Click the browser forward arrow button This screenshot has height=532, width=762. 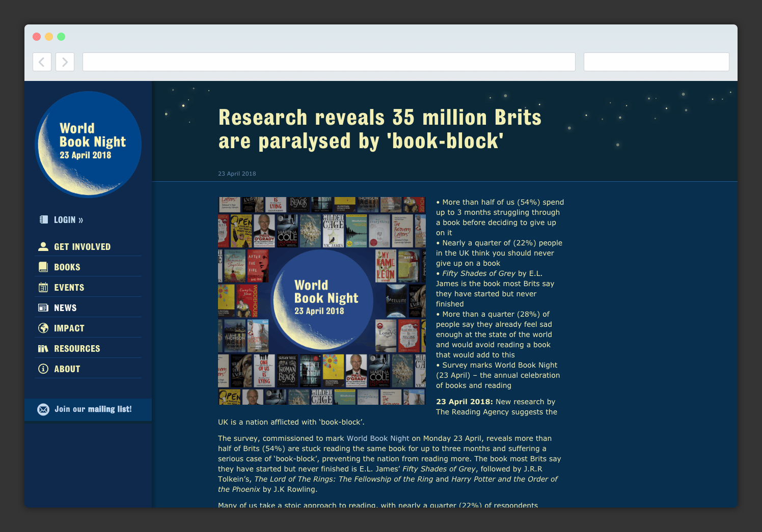pos(65,62)
